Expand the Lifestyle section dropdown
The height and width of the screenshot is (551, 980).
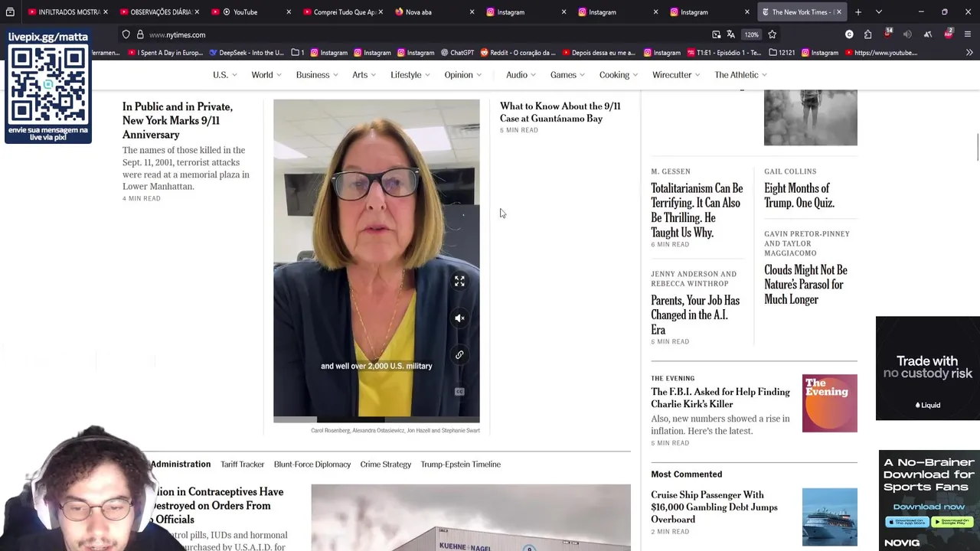pyautogui.click(x=410, y=75)
